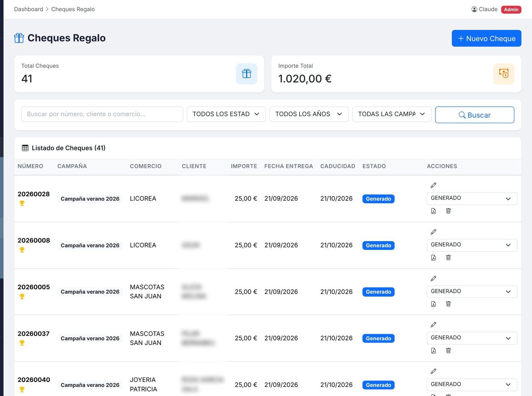This screenshot has height=396, width=532.
Task: Delete cheque 20260028 with the trash icon
Action: [x=448, y=211]
